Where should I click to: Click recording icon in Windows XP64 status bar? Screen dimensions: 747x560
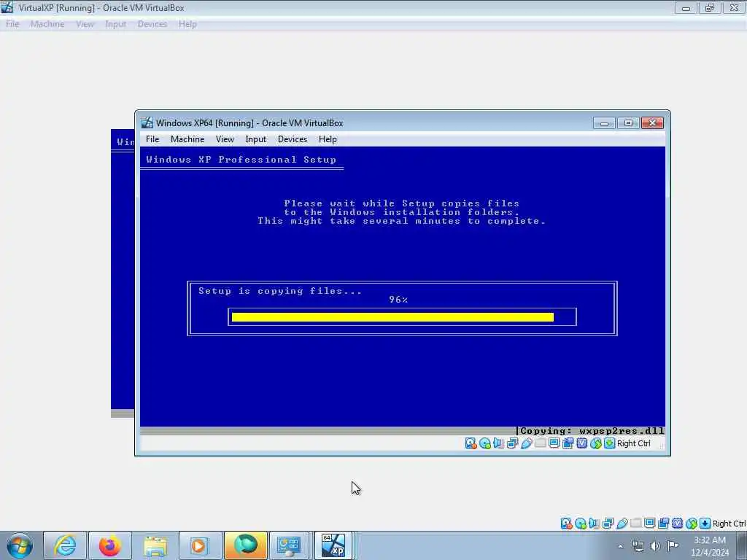pyautogui.click(x=568, y=443)
